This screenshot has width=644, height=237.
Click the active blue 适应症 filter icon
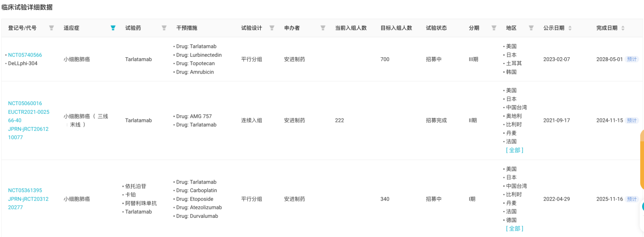click(x=113, y=28)
